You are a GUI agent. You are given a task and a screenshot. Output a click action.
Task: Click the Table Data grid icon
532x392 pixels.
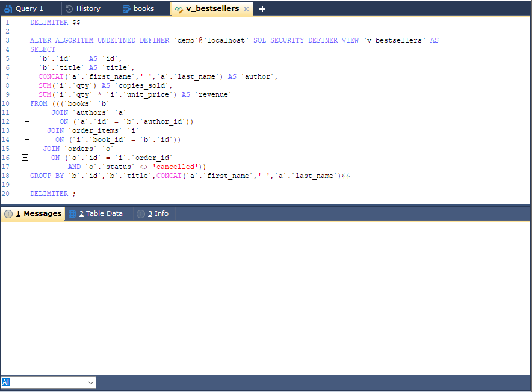(72, 214)
